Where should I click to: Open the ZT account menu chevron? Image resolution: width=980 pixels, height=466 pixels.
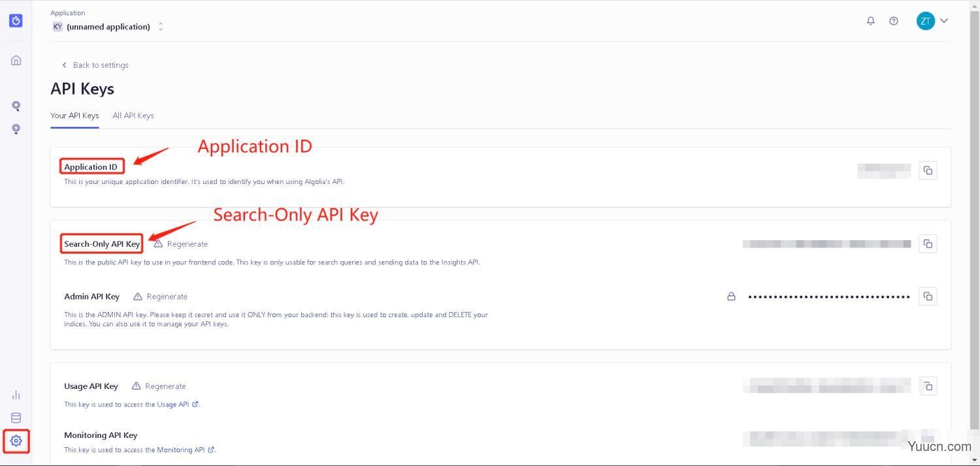click(944, 21)
